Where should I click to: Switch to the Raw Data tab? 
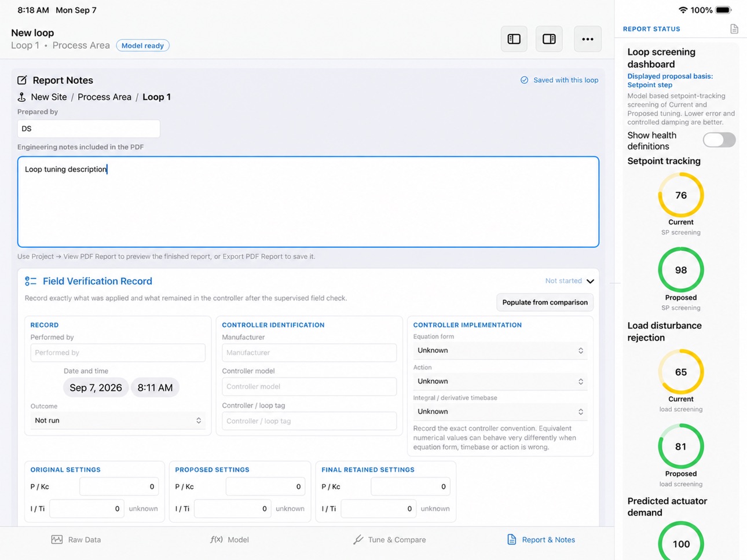[x=76, y=540]
